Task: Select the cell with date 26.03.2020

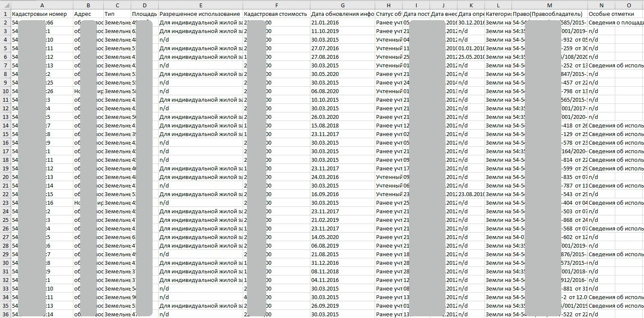Action: [343, 117]
